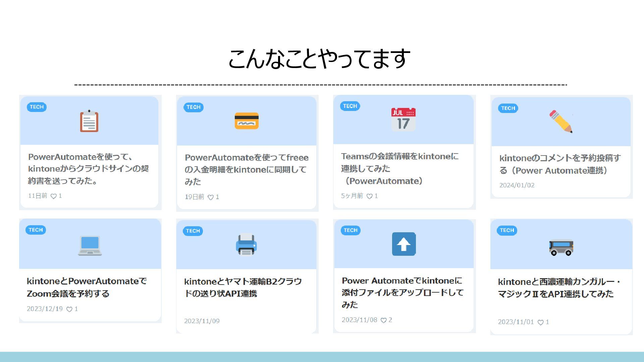Viewport: 644px width, 362px height.
Task: Click the 11日前 timestamp
Action: (x=38, y=196)
